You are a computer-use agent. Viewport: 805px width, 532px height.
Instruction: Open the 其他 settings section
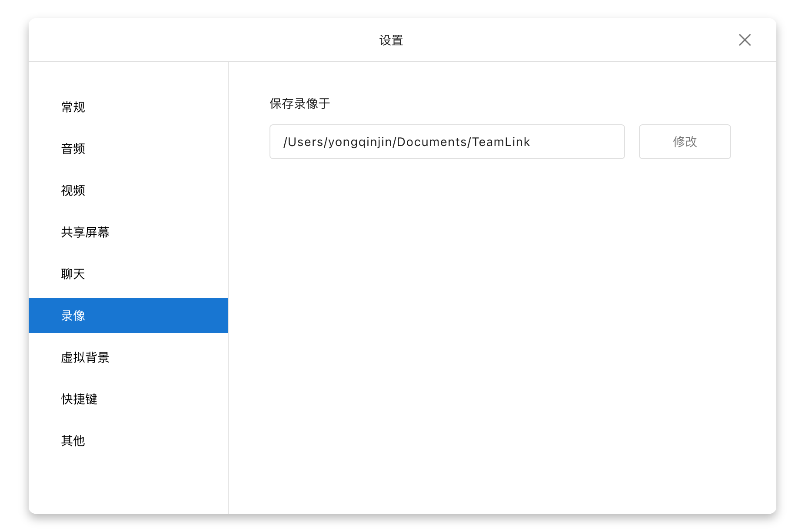[x=73, y=441]
